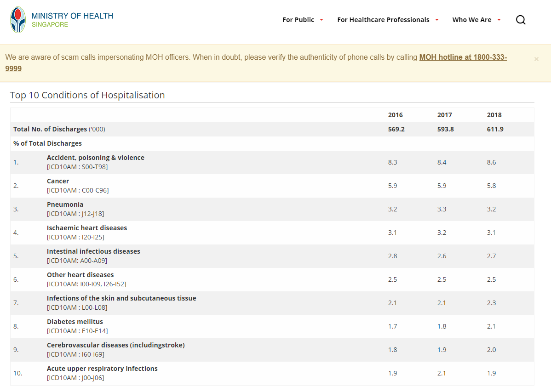Select the 2.0 value for Cerebrovascular diseases
This screenshot has width=551, height=392.
click(x=491, y=350)
